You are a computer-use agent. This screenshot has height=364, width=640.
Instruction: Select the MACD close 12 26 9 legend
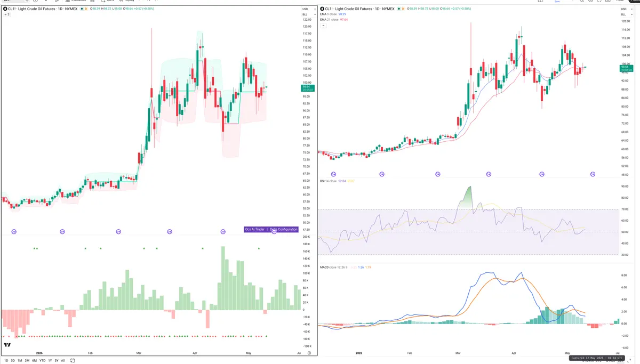point(333,267)
